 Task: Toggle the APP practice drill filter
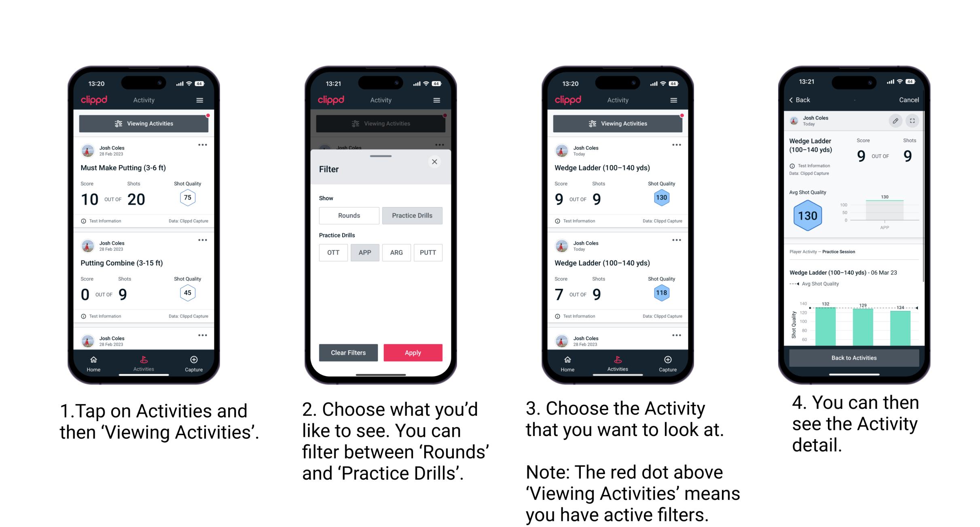365,252
